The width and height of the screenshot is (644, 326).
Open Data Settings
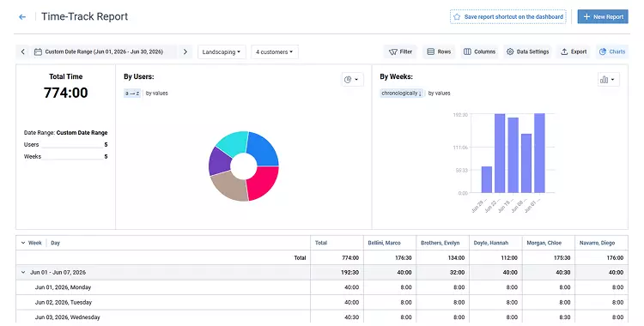[528, 51]
